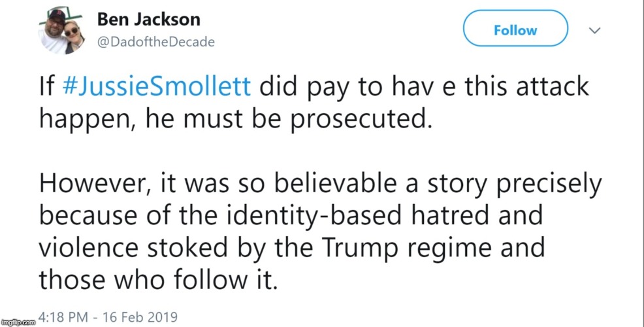The image size is (644, 327).
Task: Open Ben Jackson's profile photo
Action: click(64, 31)
